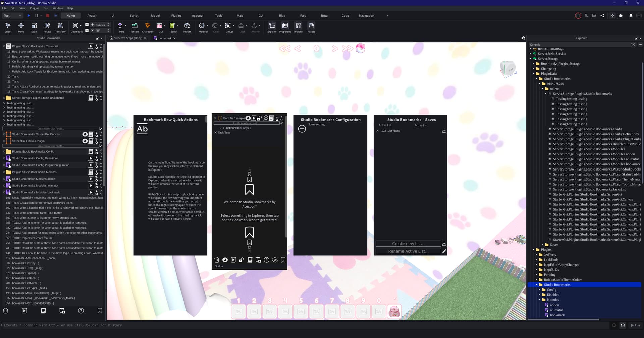This screenshot has height=338, width=644.
Task: Open the Import tool
Action: 187,27
